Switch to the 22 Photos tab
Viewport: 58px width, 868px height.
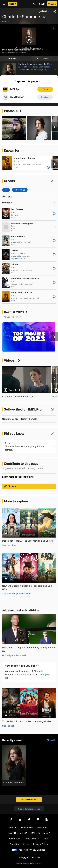pos(43,58)
